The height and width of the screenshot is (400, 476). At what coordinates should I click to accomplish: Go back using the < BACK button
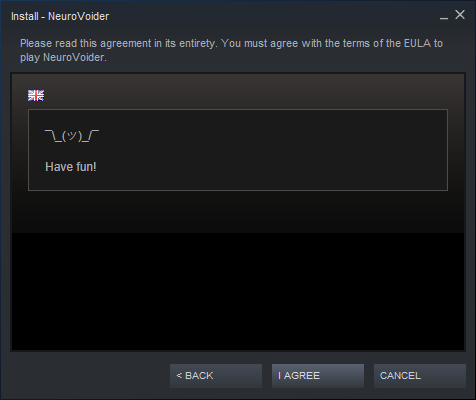click(x=216, y=376)
